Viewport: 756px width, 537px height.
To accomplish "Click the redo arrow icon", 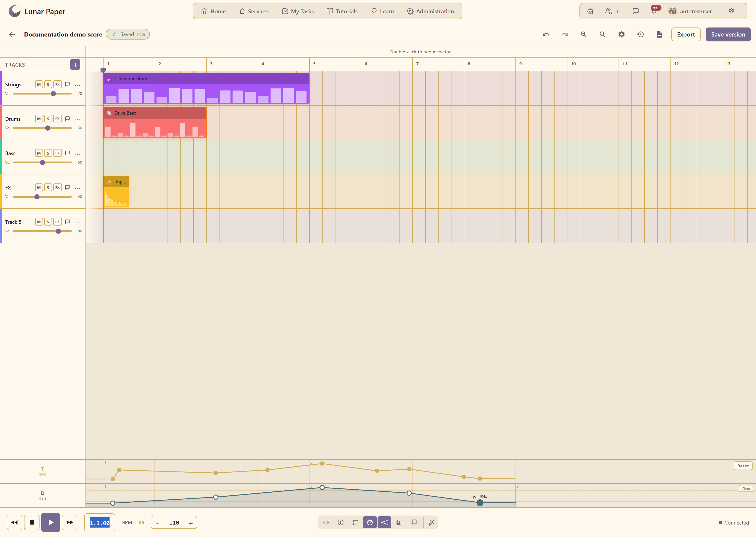I will [x=565, y=34].
